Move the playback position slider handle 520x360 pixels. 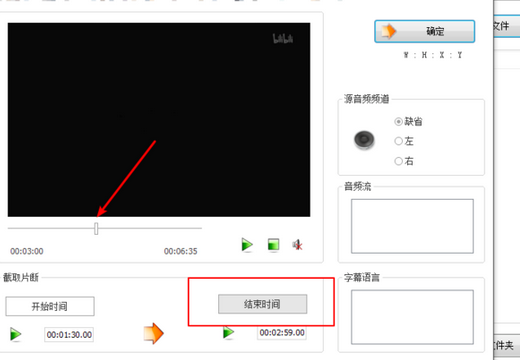(x=96, y=229)
